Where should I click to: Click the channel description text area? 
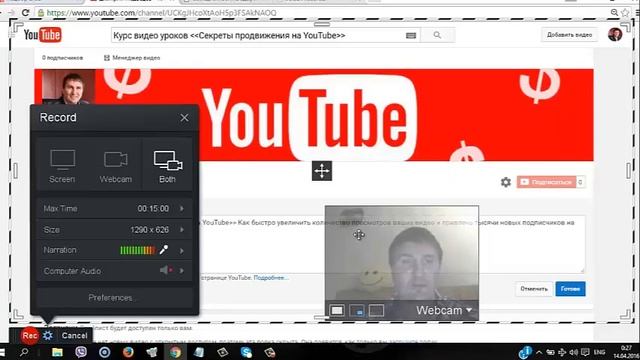pos(392,245)
